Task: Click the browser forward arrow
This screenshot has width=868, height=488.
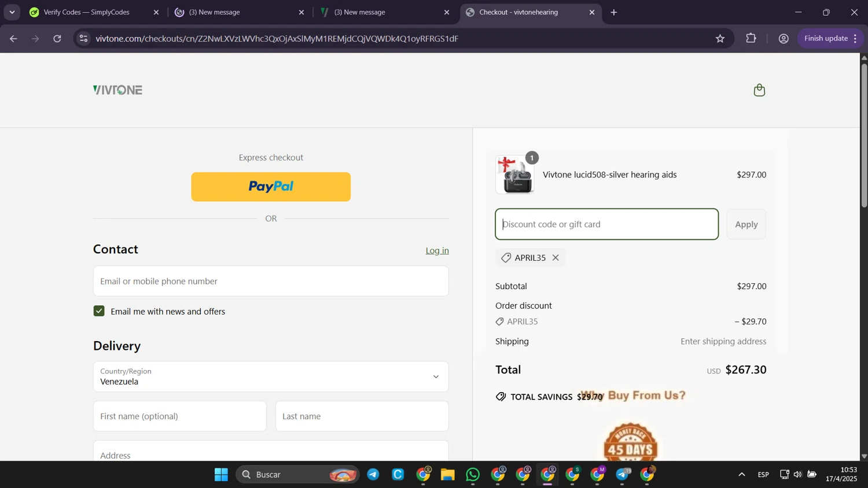Action: (35, 39)
